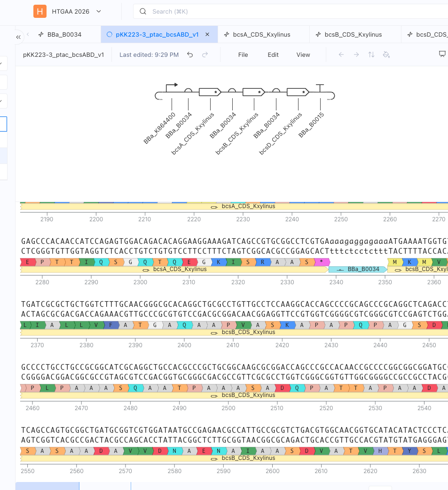
Task: Select the bcsA_CDS_Kxylinus diagram label
Action: coord(193,133)
